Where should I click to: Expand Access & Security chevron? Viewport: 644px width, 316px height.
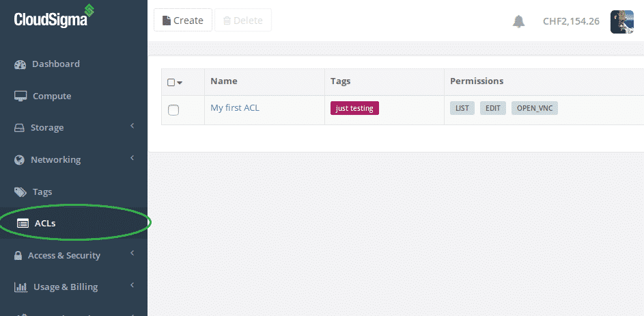(132, 253)
